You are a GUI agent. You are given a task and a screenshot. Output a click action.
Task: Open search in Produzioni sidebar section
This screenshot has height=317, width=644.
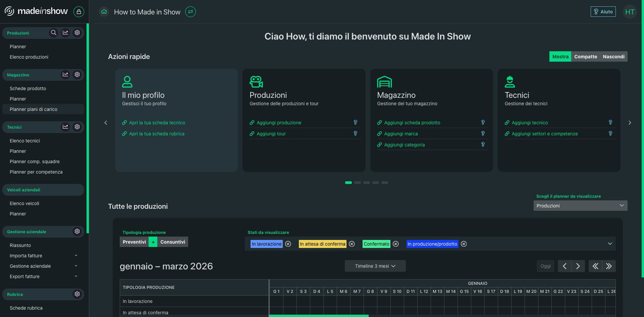(x=53, y=33)
